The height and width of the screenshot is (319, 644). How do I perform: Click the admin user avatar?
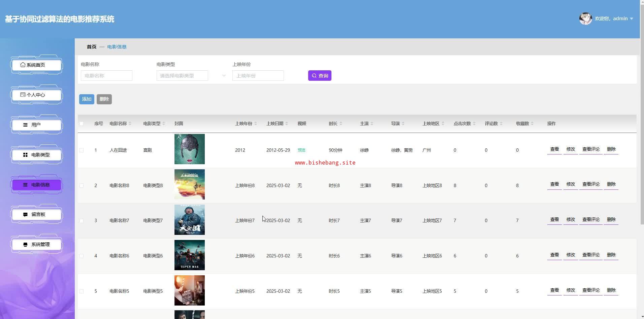[585, 19]
